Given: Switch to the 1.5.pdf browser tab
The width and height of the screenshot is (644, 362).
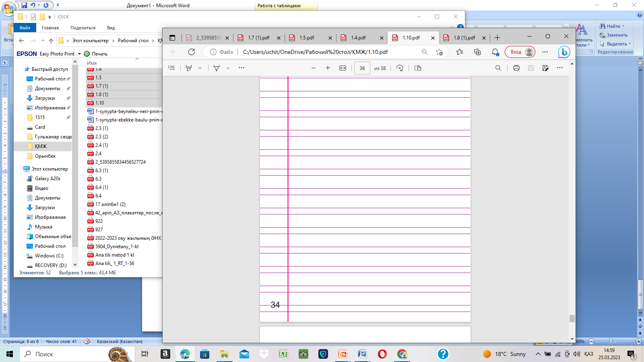Looking at the screenshot, I should tap(307, 38).
